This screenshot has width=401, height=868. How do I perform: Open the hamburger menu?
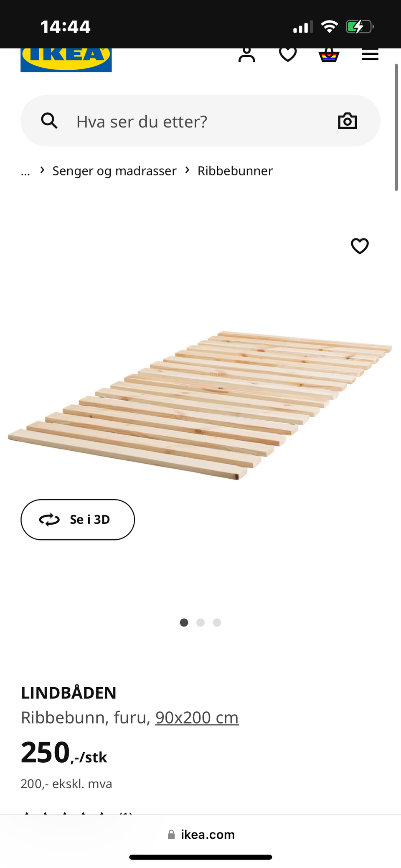tap(370, 55)
